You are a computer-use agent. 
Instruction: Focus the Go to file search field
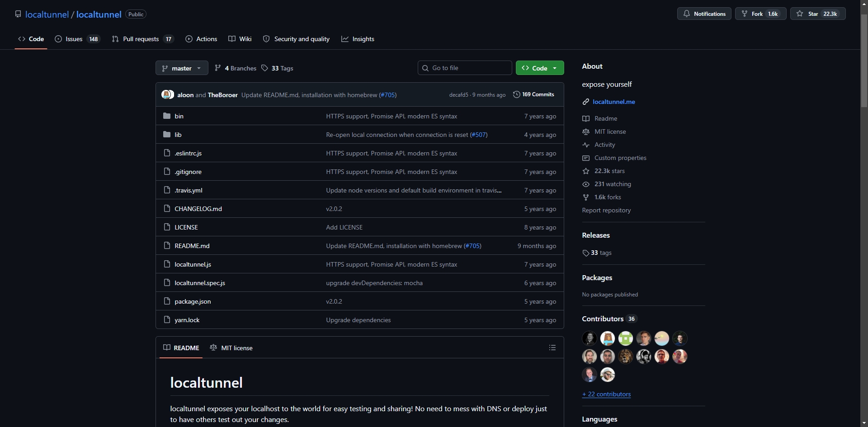(x=465, y=68)
